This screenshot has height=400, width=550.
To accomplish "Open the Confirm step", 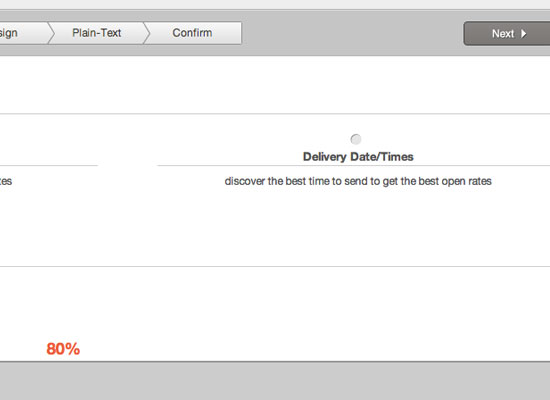I will pyautogui.click(x=192, y=33).
